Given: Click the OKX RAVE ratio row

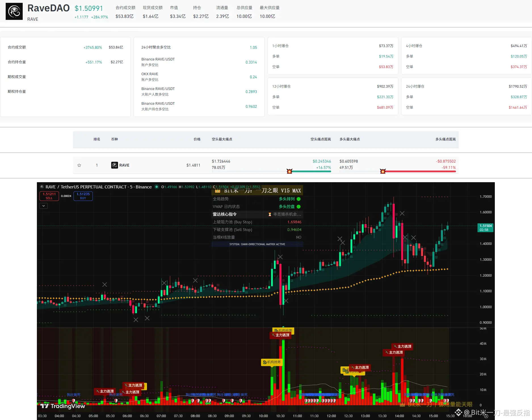Looking at the screenshot, I should (x=199, y=77).
